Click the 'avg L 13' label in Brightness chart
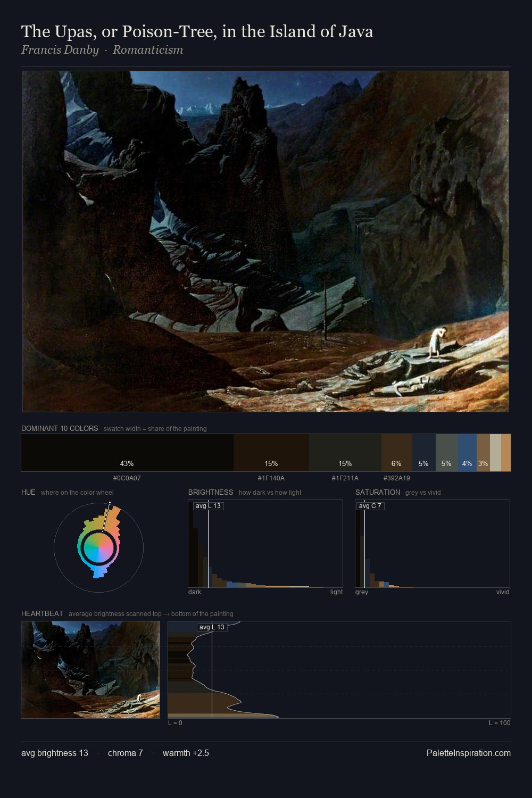532x798 pixels. click(x=208, y=506)
